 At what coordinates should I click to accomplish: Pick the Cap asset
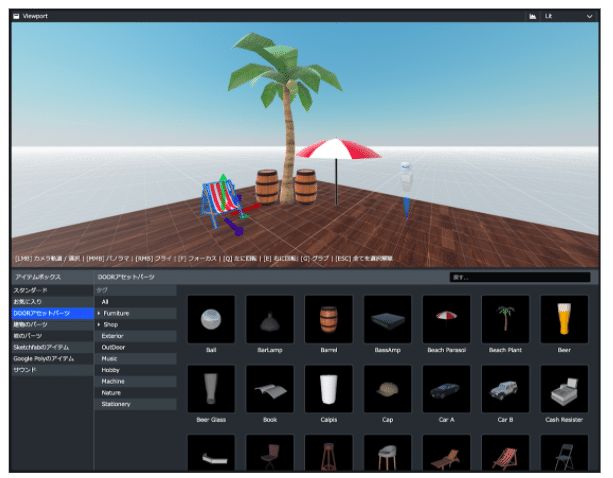coord(387,389)
